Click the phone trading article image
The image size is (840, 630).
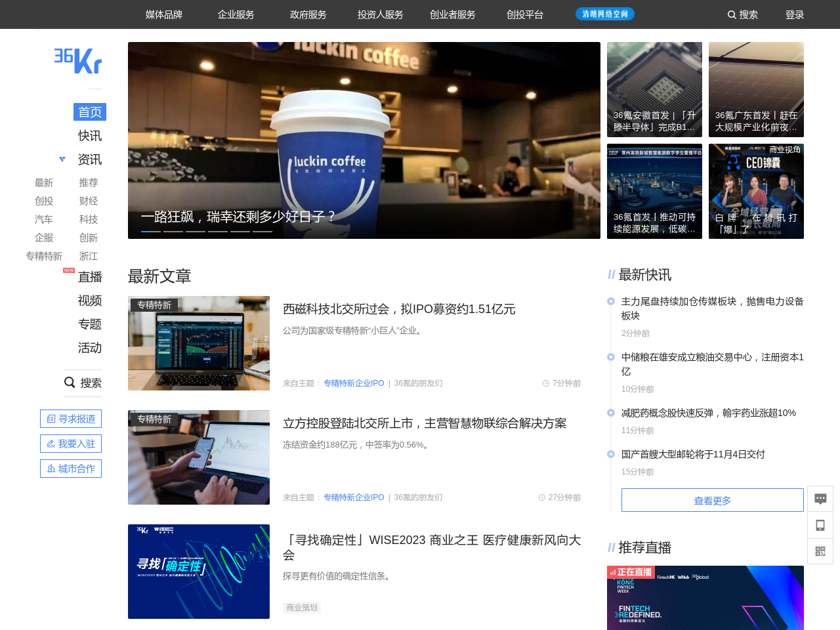(x=199, y=457)
